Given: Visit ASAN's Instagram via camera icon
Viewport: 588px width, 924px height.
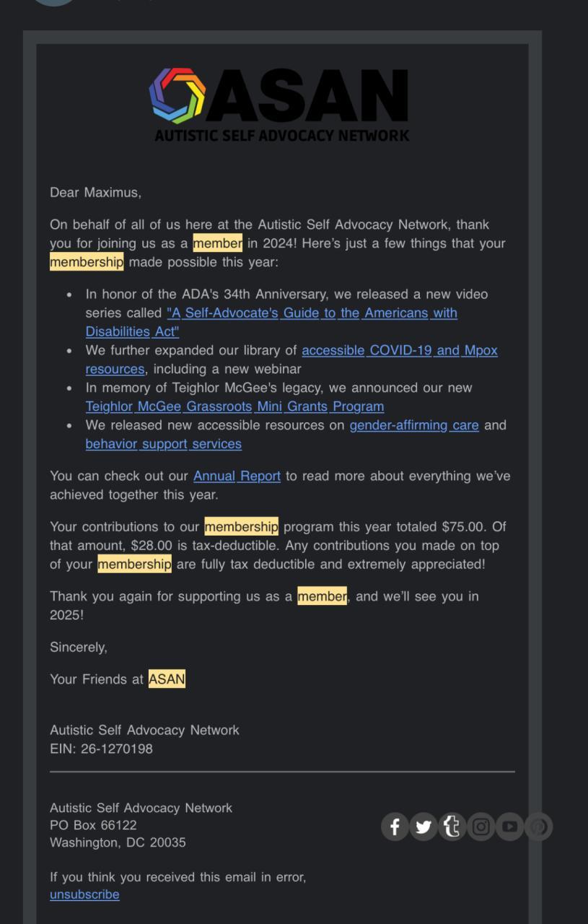Looking at the screenshot, I should pos(481,827).
